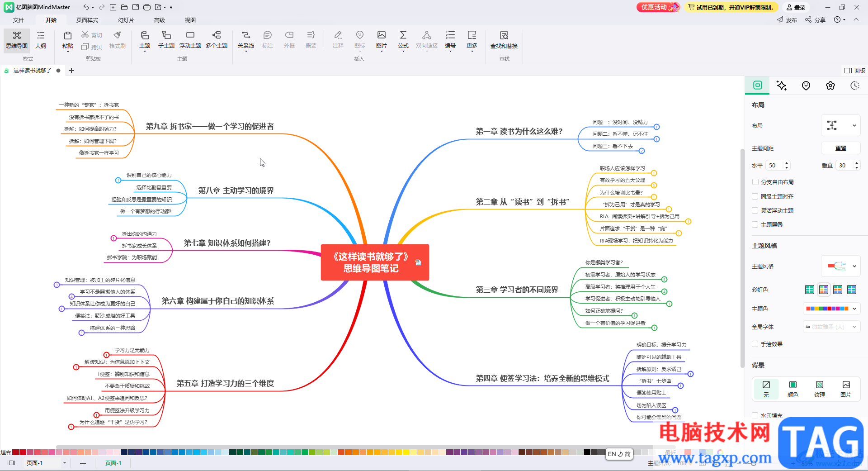Image resolution: width=868 pixels, height=471 pixels.
Task: Select the None (无) background option
Action: point(766,389)
